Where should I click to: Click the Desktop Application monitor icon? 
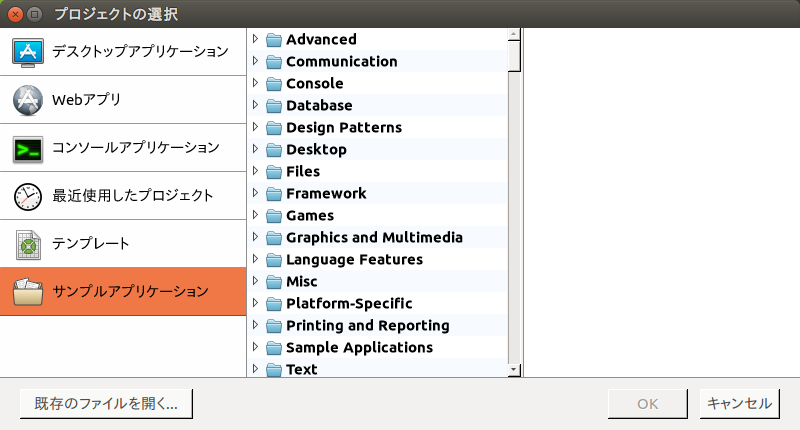pos(28,52)
